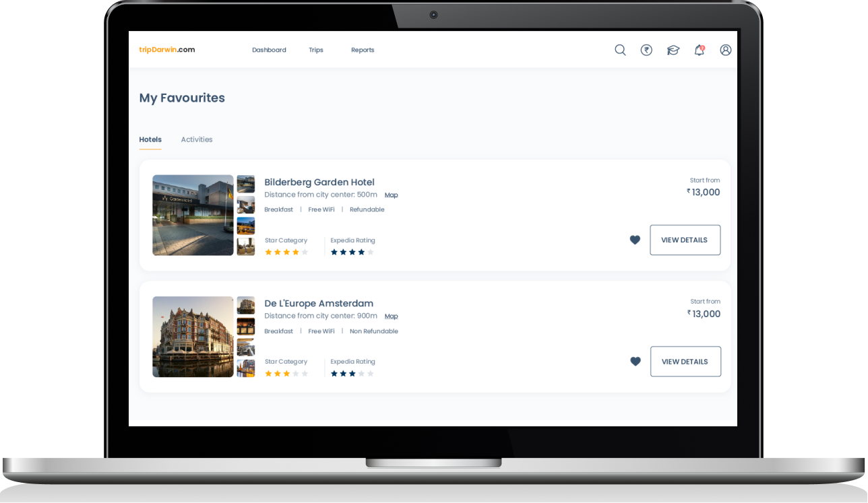View details for Bilderberg Garden Hotel
This screenshot has height=503, width=868.
[685, 240]
